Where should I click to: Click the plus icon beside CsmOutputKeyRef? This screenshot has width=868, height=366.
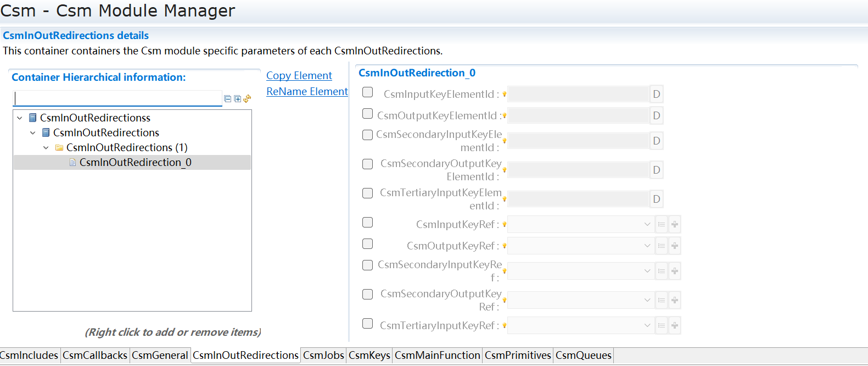click(x=674, y=246)
